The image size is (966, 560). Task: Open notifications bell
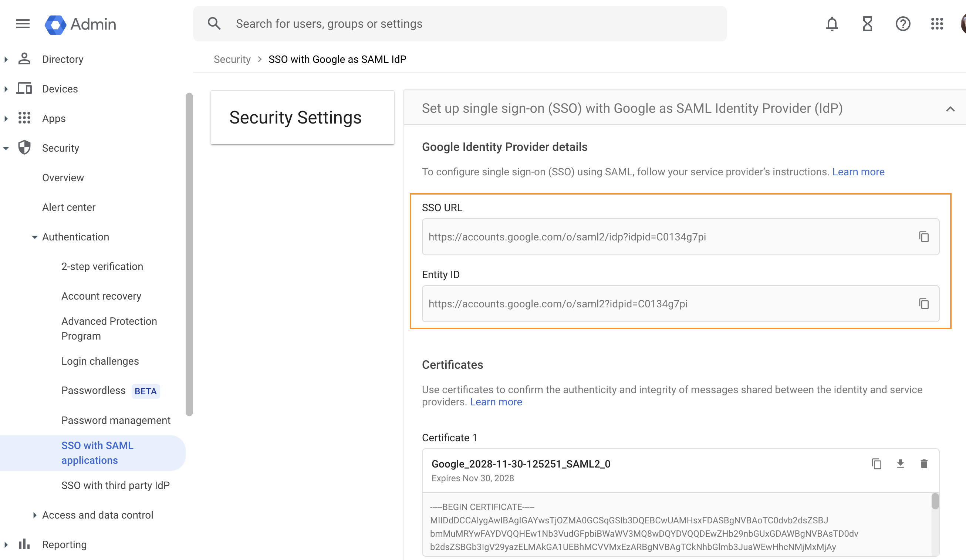pyautogui.click(x=831, y=24)
